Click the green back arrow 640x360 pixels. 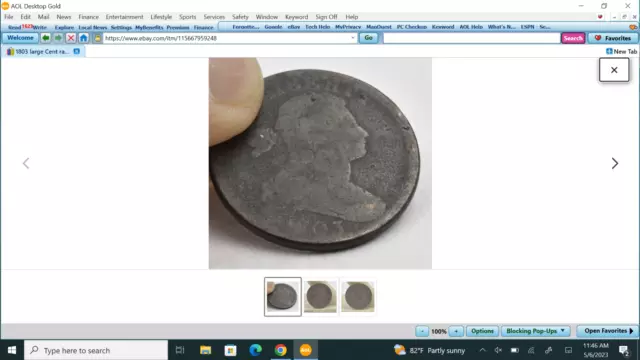click(x=46, y=38)
